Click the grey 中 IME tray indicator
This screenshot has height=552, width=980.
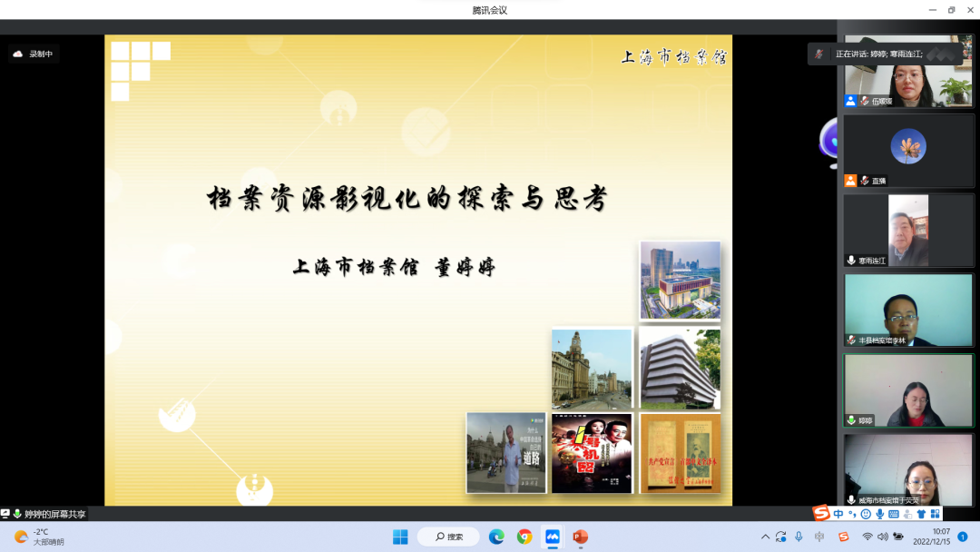coord(819,537)
